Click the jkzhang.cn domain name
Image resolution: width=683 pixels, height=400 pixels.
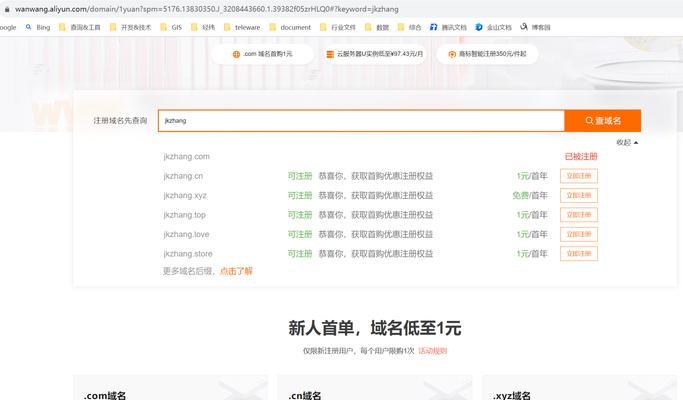pyautogui.click(x=183, y=176)
